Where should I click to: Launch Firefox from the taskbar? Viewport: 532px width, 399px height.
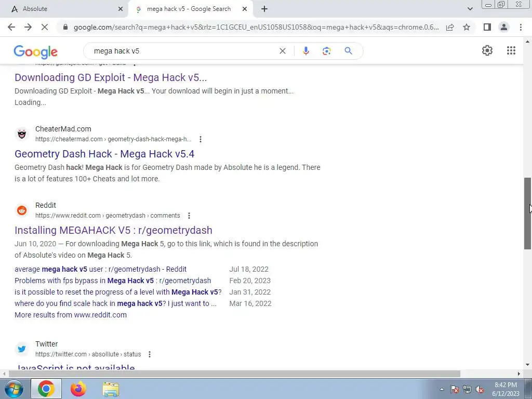click(78, 389)
